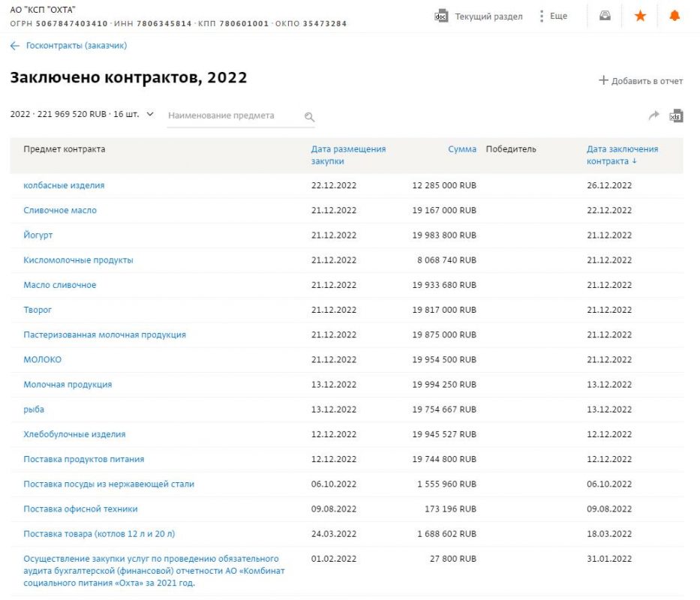Expand the 2022 year selector dropdown

pyautogui.click(x=150, y=115)
